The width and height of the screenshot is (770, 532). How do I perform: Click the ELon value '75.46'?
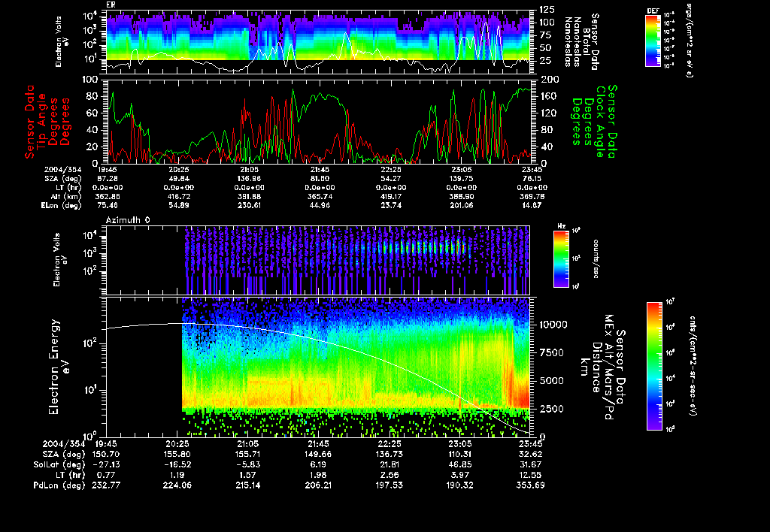point(107,206)
